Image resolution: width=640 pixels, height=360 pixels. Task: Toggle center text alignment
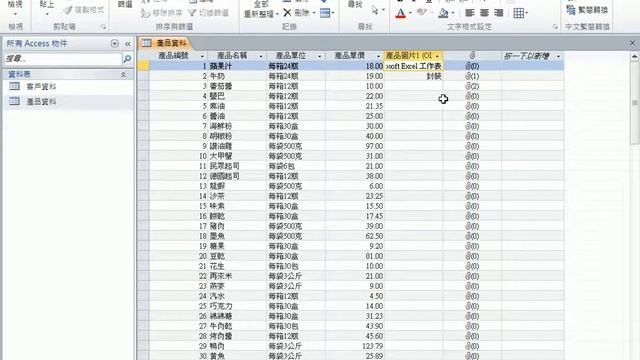point(484,13)
